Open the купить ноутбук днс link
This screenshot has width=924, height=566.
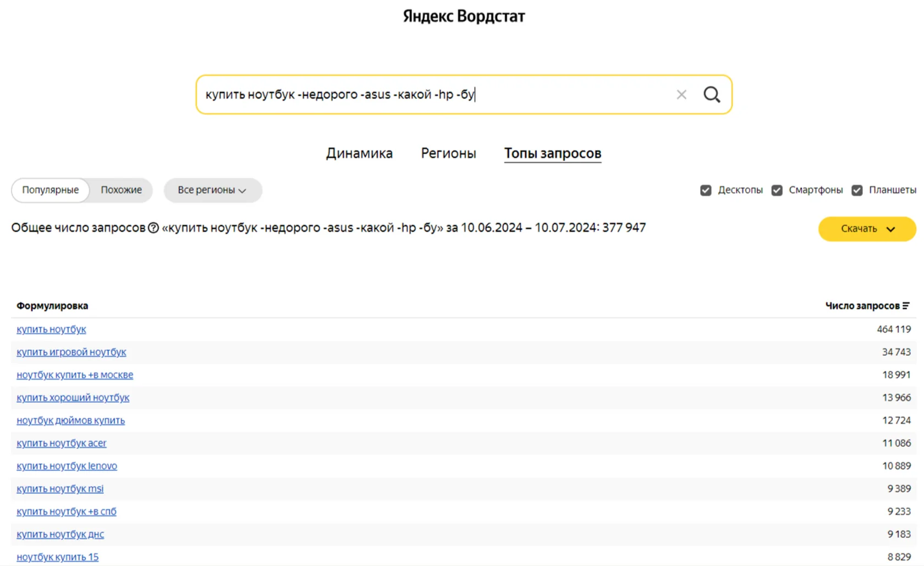(60, 534)
